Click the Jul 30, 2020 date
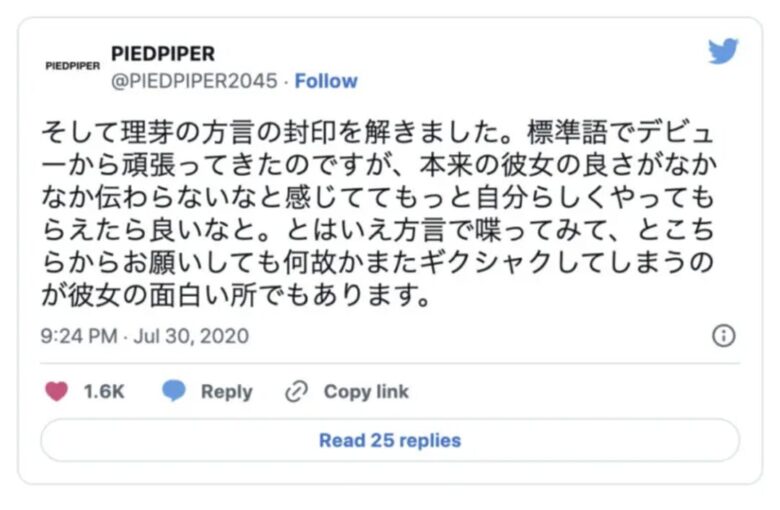This screenshot has height=510, width=780. 191,336
